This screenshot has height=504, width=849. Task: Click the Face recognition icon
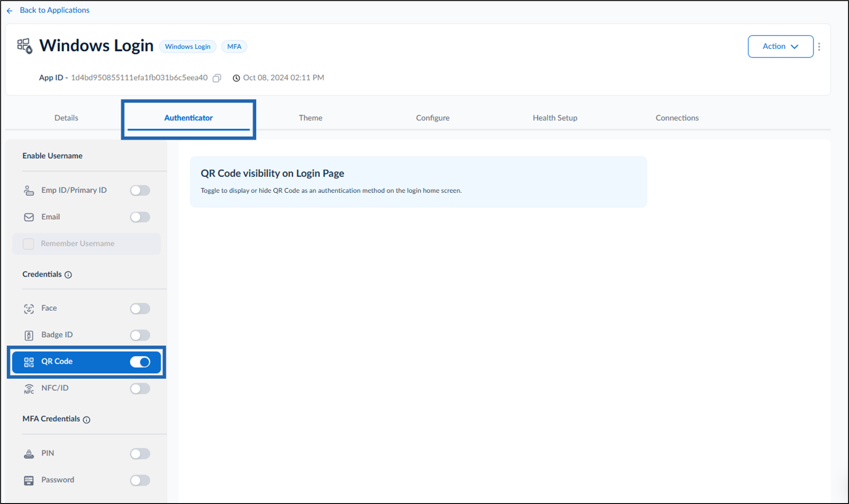tap(29, 308)
